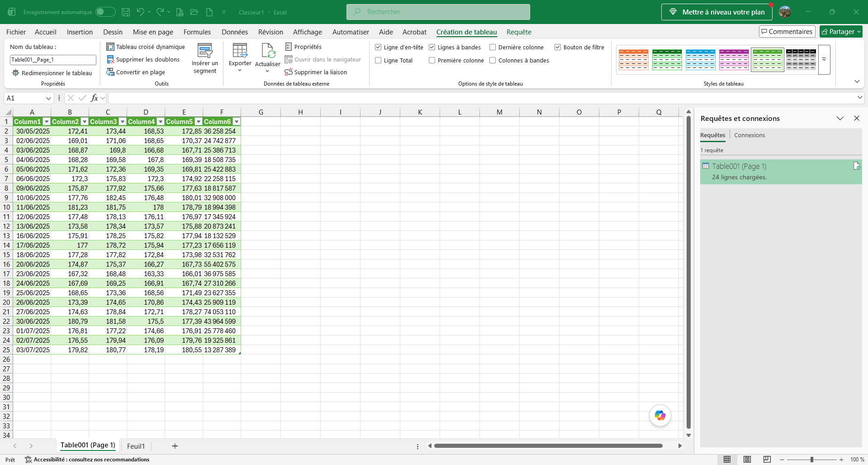868x465 pixels.
Task: Click Mettre à niveau votre plan button
Action: pos(716,12)
